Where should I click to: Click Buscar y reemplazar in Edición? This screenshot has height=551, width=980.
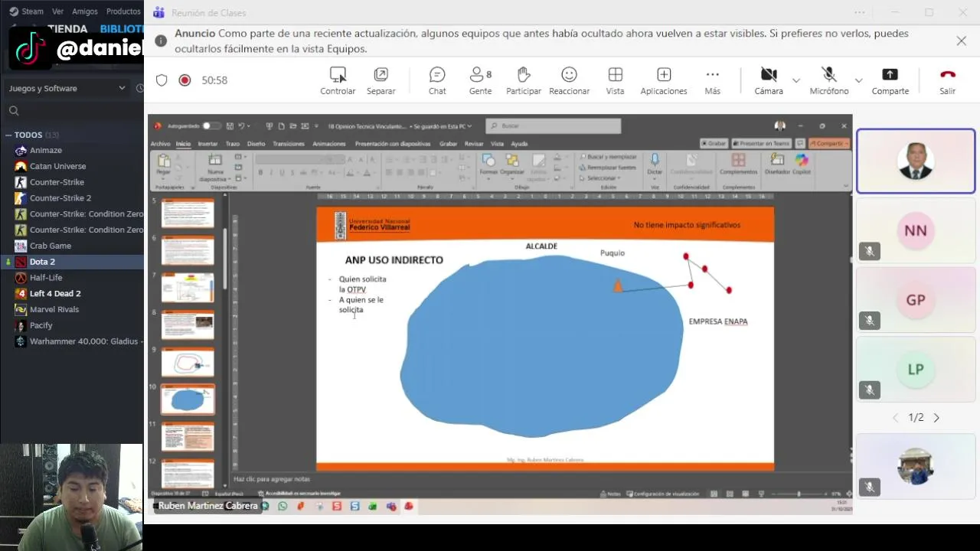608,157
